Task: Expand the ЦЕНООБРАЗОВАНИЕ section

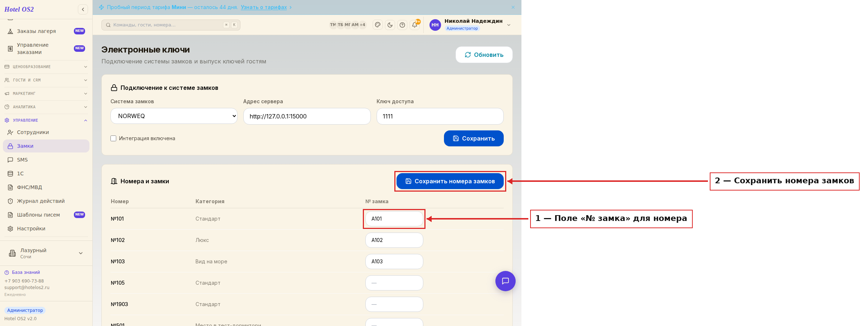Action: click(46, 67)
